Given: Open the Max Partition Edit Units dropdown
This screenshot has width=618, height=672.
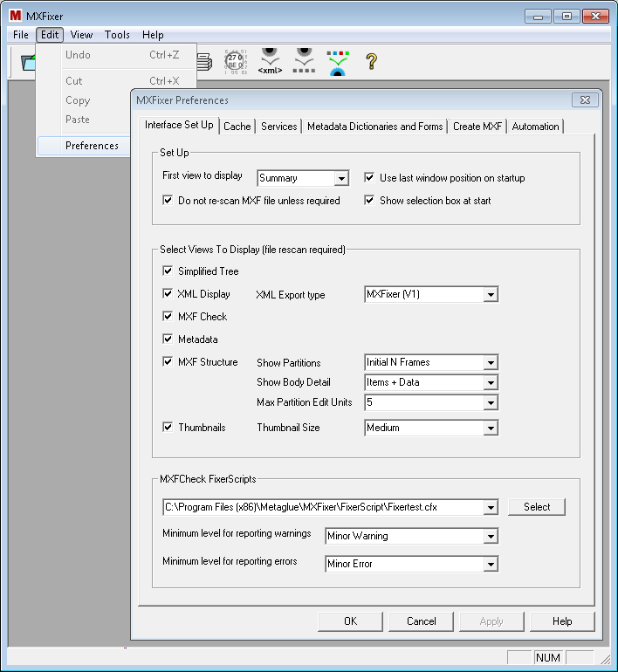Looking at the screenshot, I should point(491,402).
